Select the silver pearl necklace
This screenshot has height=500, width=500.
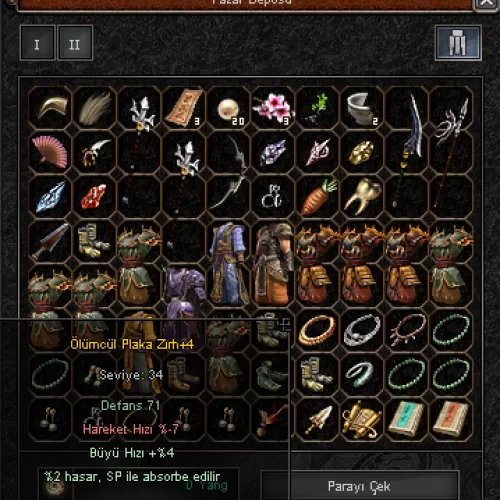(362, 330)
